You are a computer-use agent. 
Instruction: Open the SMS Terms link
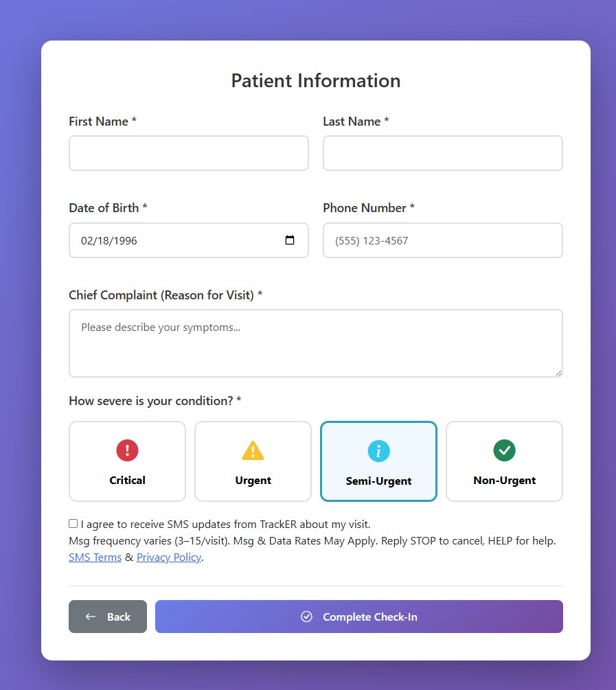tap(95, 557)
